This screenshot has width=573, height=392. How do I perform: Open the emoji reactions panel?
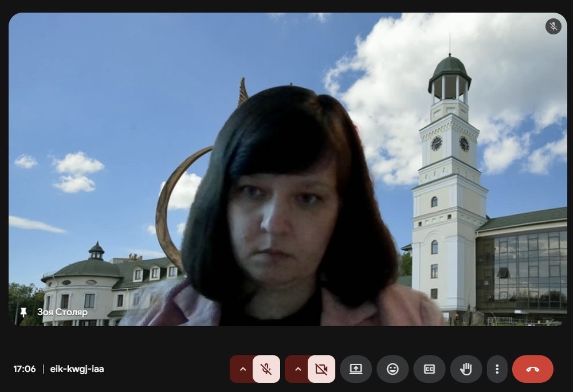393,369
